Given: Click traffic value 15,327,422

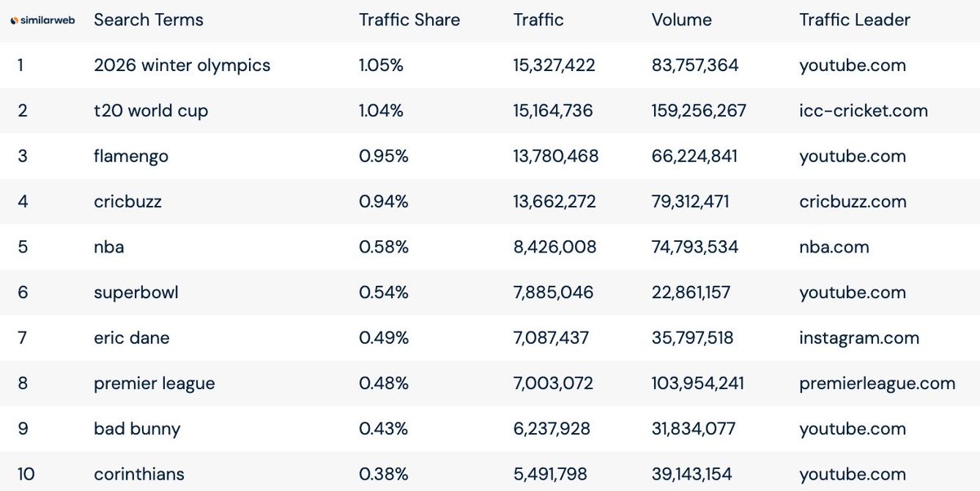Looking at the screenshot, I should pos(555,65).
